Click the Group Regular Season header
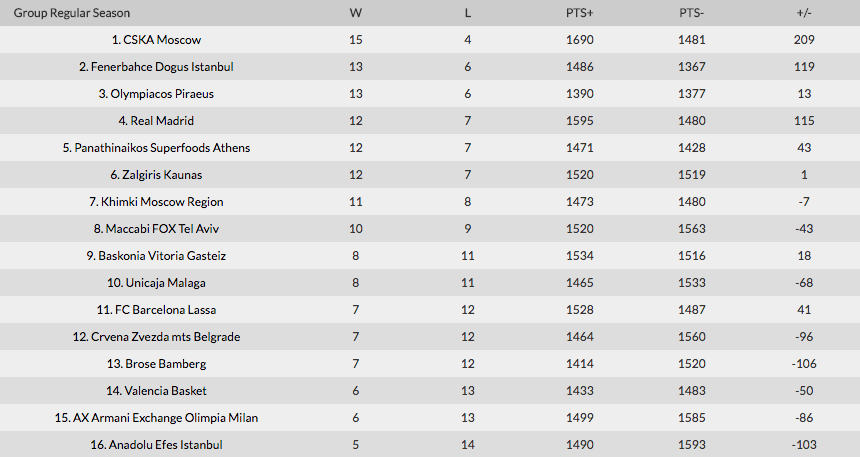860x457 pixels. pyautogui.click(x=72, y=13)
